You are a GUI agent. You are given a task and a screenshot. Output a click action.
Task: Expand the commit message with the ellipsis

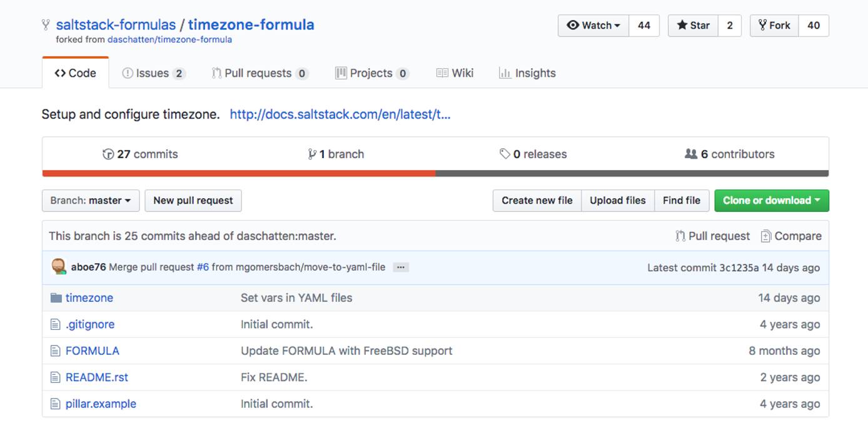(x=401, y=267)
